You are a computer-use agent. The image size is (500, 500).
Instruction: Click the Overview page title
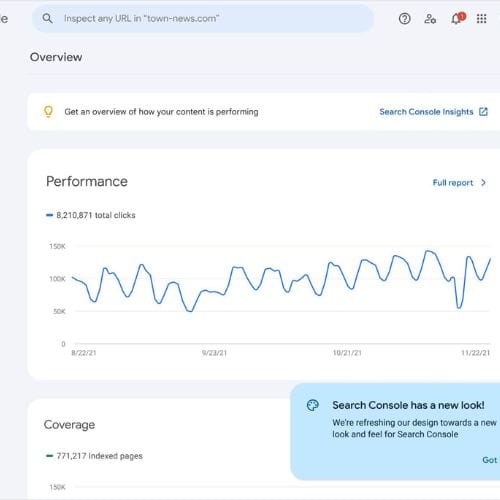56,57
